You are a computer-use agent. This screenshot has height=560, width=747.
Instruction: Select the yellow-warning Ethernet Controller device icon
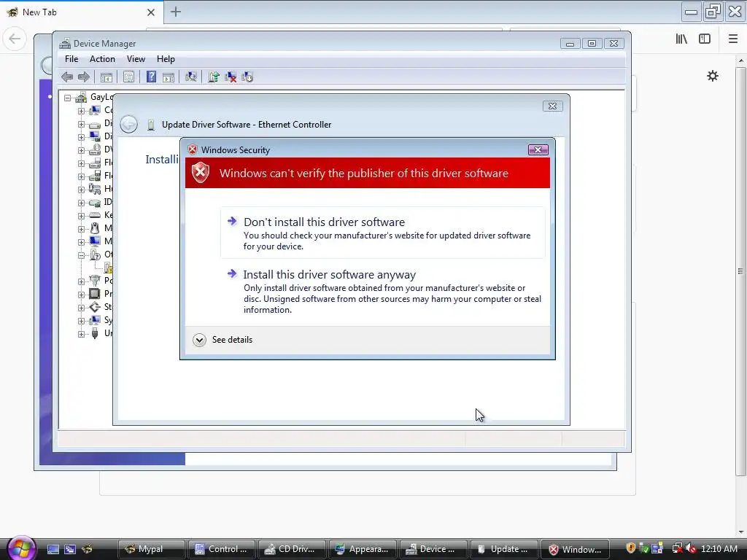coord(108,268)
